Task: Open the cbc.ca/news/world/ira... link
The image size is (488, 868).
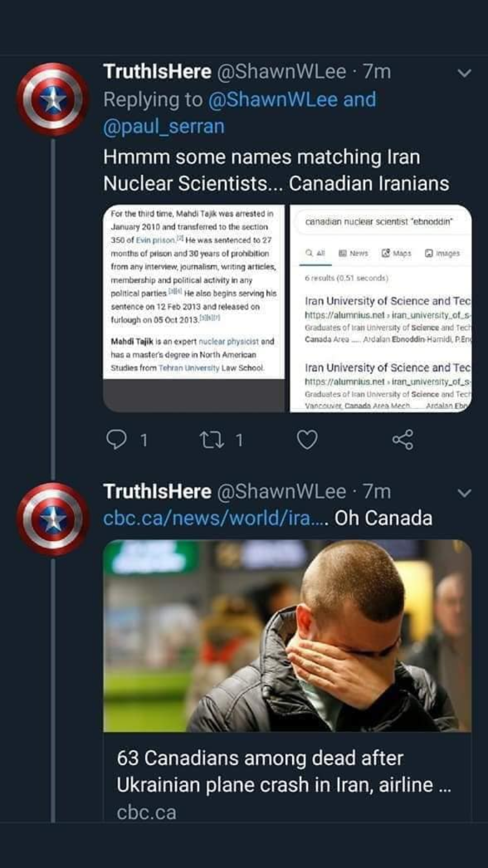Action: (x=216, y=518)
